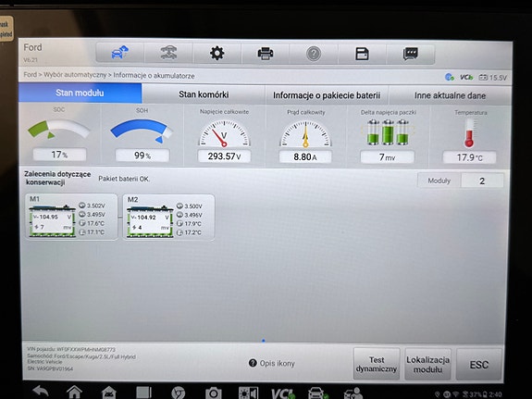Click the Lokalizacja modułu button
Viewport: 532px width, 399px height.
427,365
